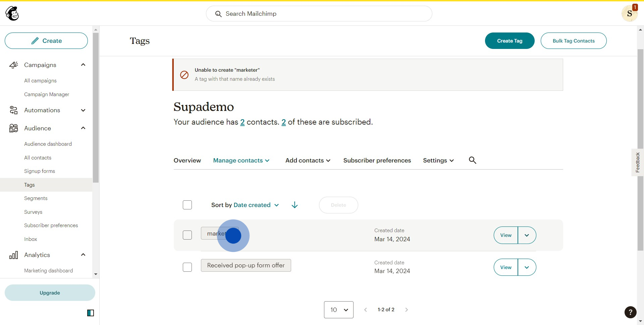Open the Feedback side tab

[638, 162]
